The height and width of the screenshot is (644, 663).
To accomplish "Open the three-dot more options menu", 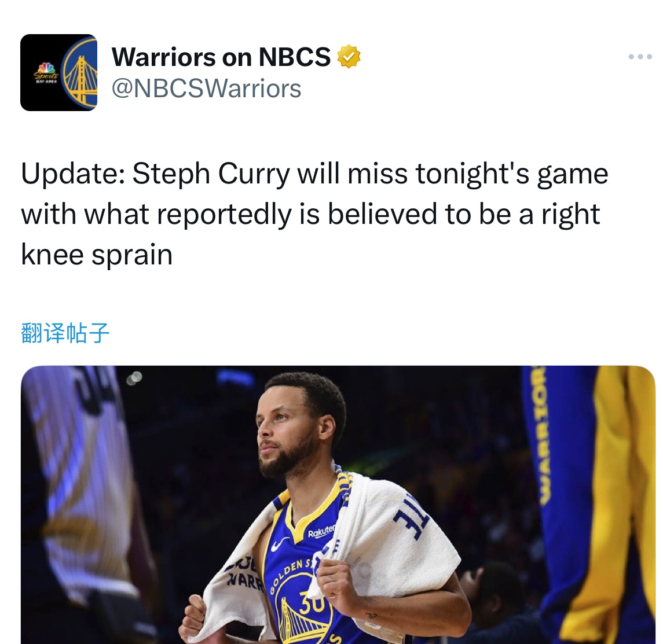I will point(640,56).
